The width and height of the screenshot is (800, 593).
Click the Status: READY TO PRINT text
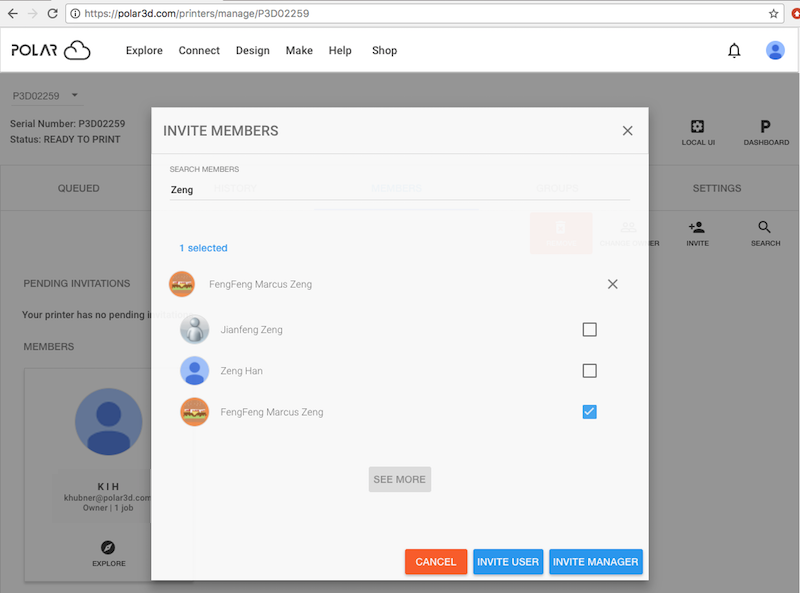[65, 139]
